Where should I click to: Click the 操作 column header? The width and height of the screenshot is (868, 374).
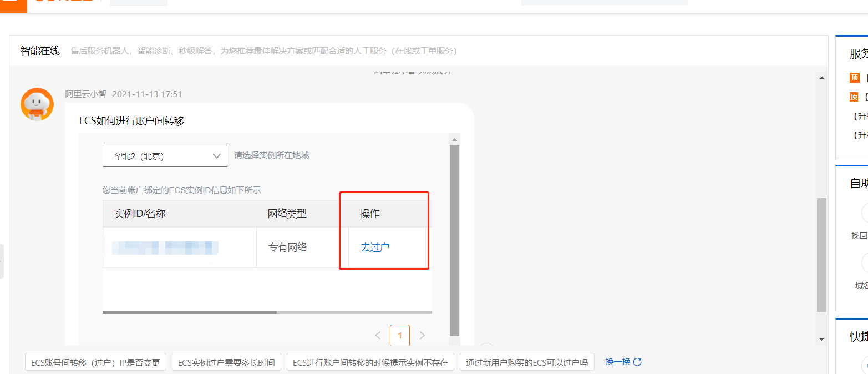pyautogui.click(x=370, y=214)
